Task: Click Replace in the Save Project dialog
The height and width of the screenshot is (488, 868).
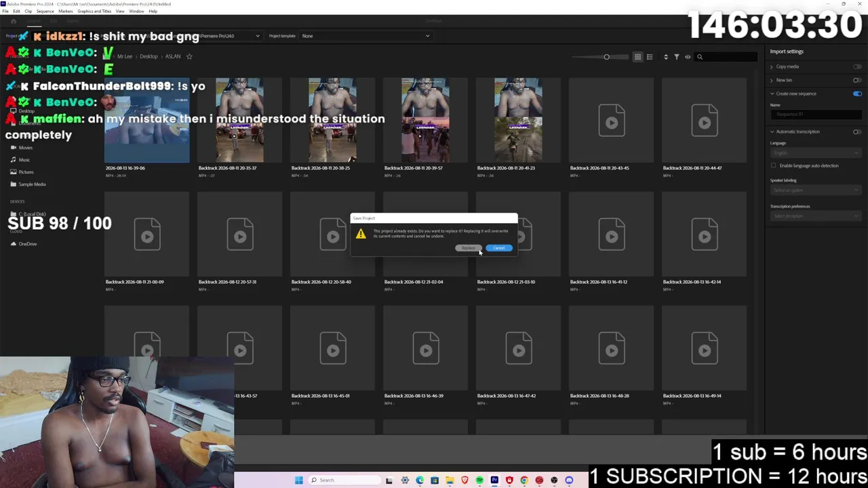Action: click(469, 248)
